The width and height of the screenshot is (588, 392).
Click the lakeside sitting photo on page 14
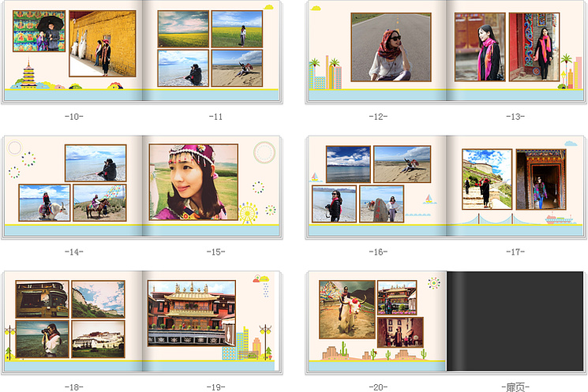96,163
